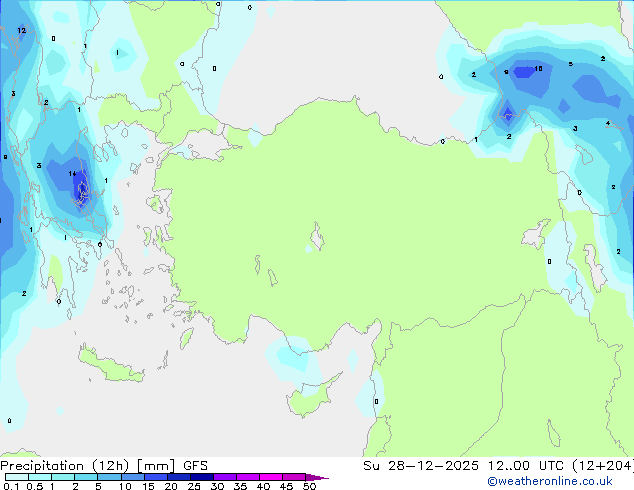This screenshot has width=634, height=490.
Task: Click the '0.1' legend scale label
Action: click(x=12, y=486)
